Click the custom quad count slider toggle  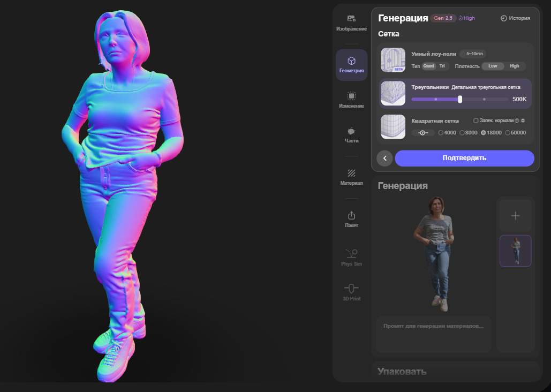coord(422,133)
